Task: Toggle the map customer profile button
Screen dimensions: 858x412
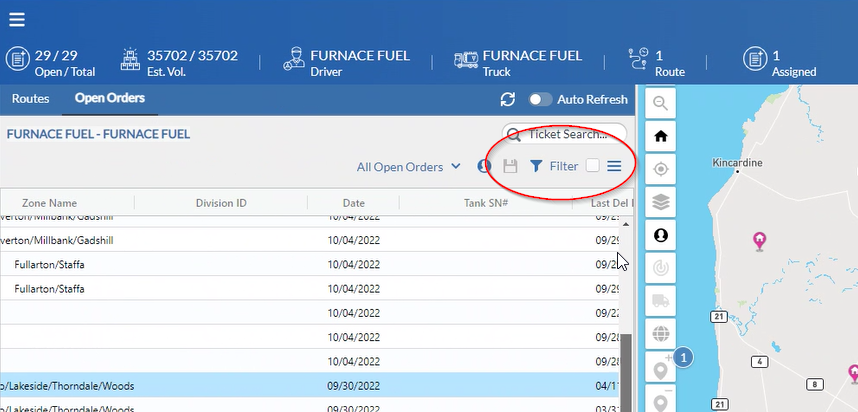Action: (x=660, y=235)
